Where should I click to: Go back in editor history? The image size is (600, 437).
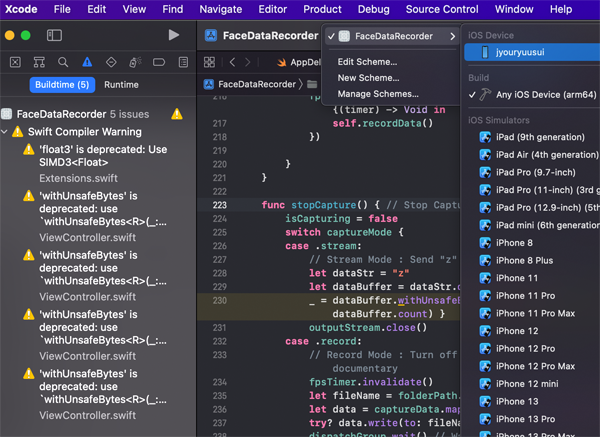tap(232, 62)
